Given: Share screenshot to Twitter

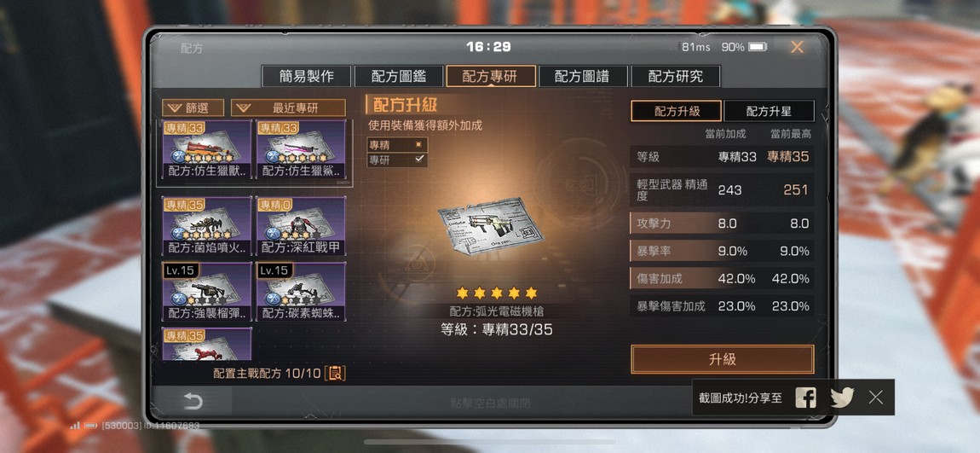Looking at the screenshot, I should point(842,398).
